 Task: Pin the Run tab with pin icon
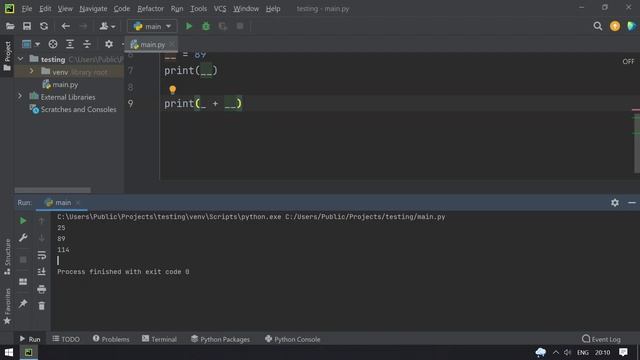click(23, 304)
